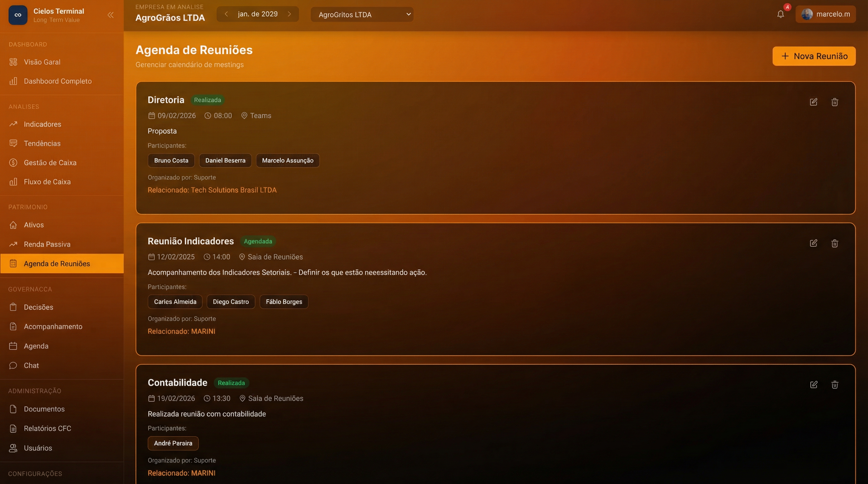Delete the Contabilidade meeting
868x484 pixels.
[834, 384]
